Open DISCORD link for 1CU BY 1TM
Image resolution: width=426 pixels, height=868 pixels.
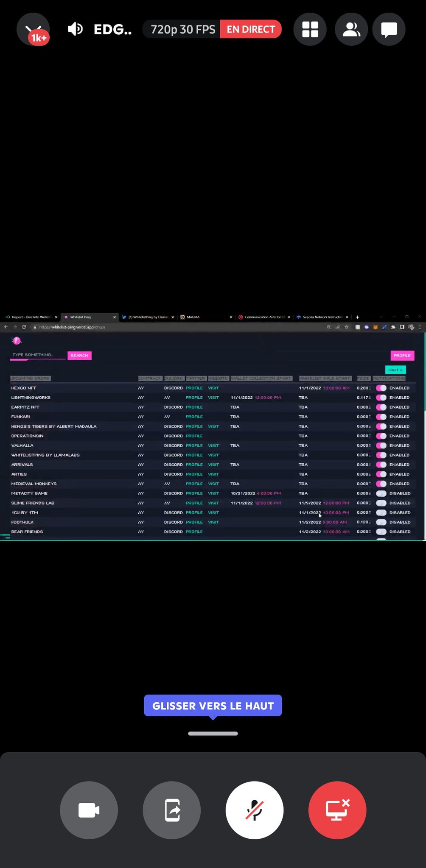point(173,512)
